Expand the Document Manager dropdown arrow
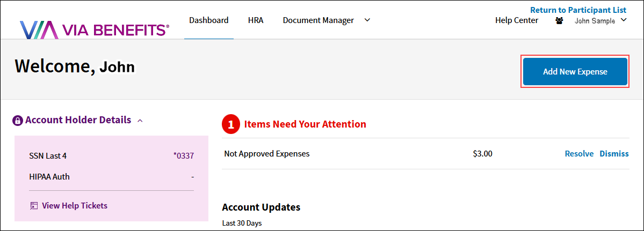 (367, 20)
